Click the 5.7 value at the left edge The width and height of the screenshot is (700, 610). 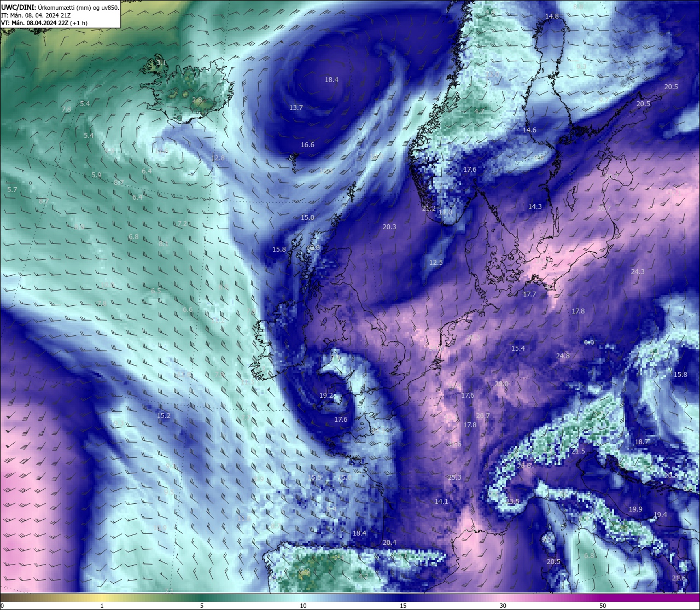click(12, 190)
